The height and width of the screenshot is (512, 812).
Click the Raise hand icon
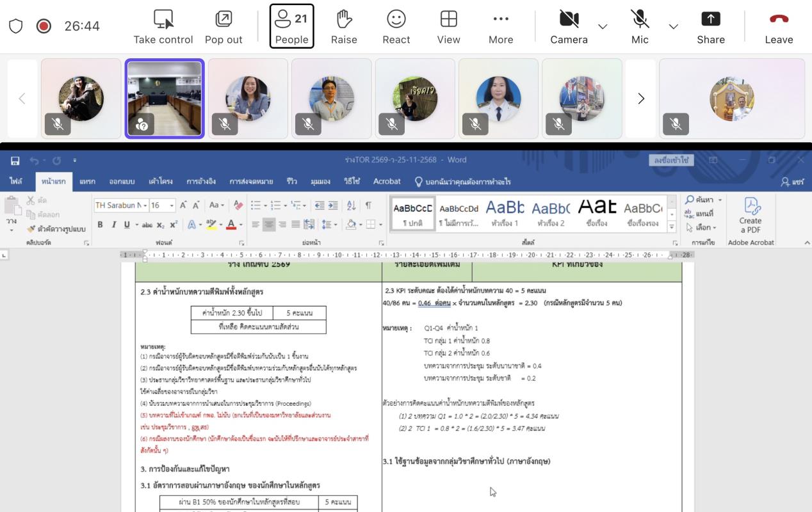[x=344, y=20]
